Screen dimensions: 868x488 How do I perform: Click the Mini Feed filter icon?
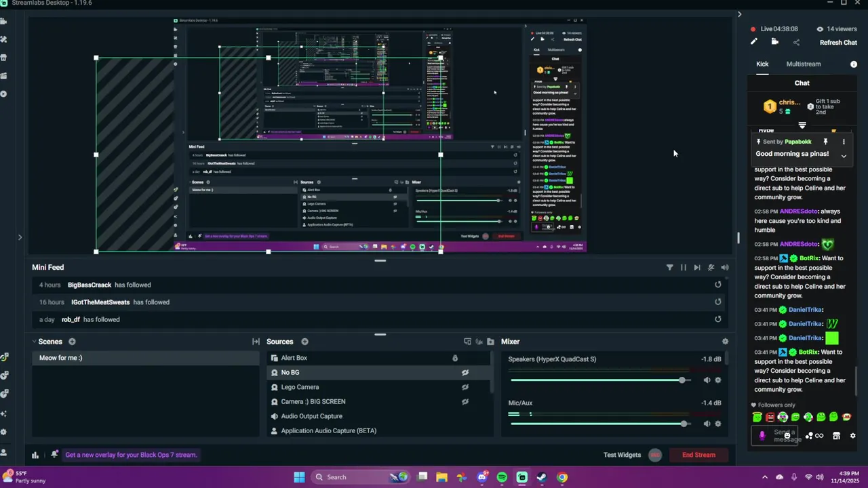click(x=670, y=268)
